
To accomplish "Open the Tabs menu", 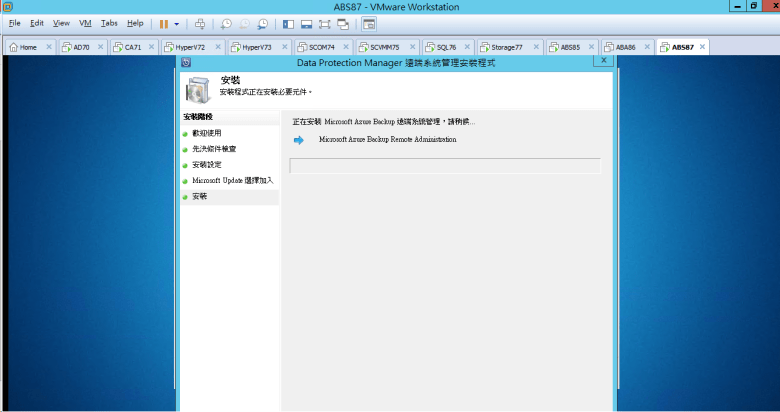I will pos(109,23).
